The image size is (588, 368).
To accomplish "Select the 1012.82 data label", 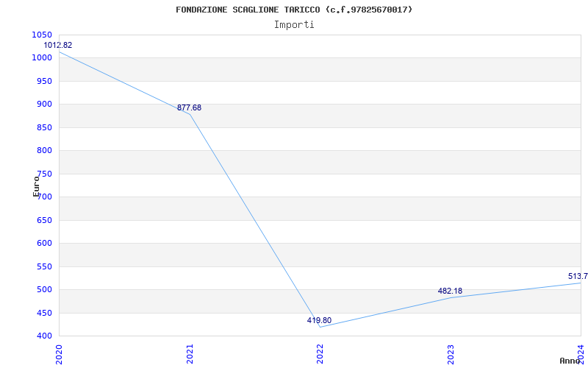I will 58,45.
